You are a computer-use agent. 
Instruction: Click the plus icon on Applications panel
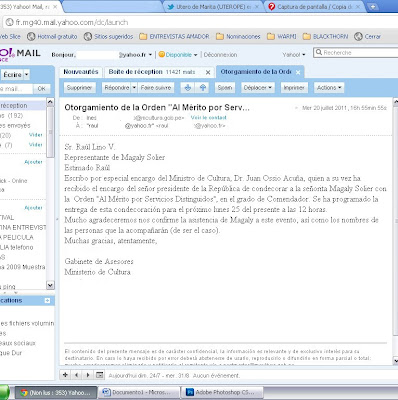click(47, 301)
